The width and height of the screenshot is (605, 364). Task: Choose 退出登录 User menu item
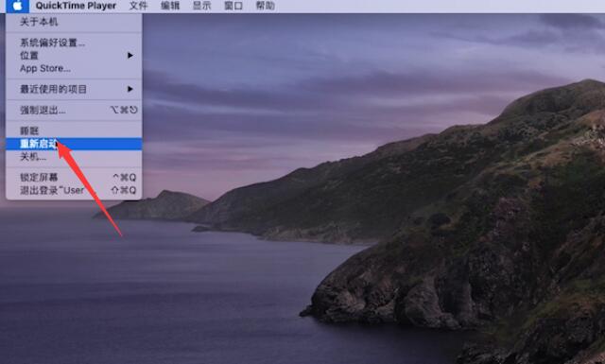click(x=74, y=190)
